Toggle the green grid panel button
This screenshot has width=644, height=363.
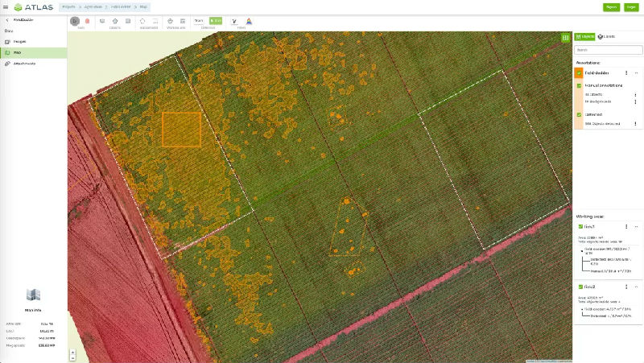565,37
